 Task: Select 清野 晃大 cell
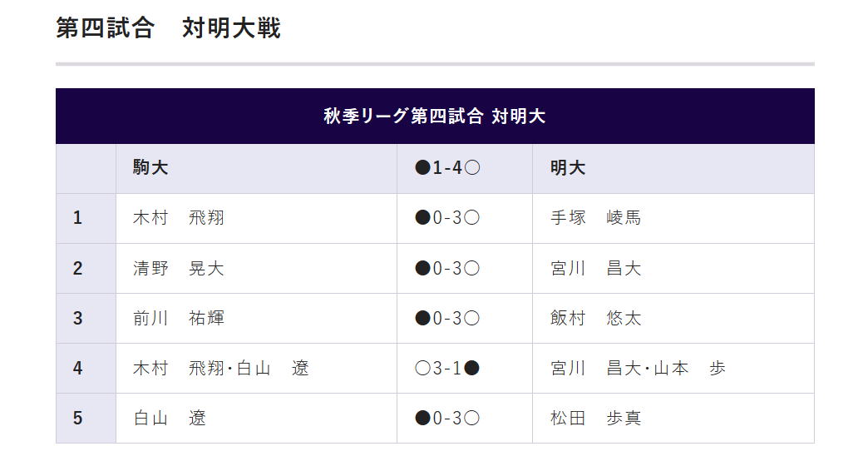[x=179, y=268]
